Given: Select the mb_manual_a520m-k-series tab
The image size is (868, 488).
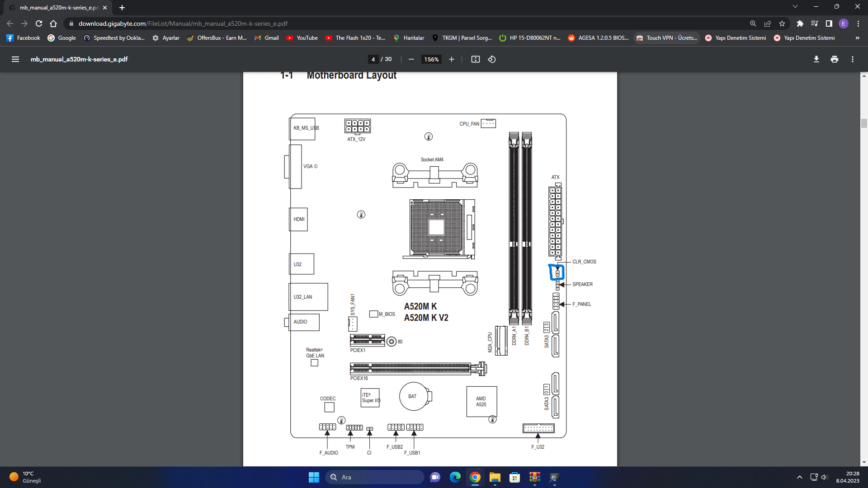Looking at the screenshot, I should click(x=57, y=8).
